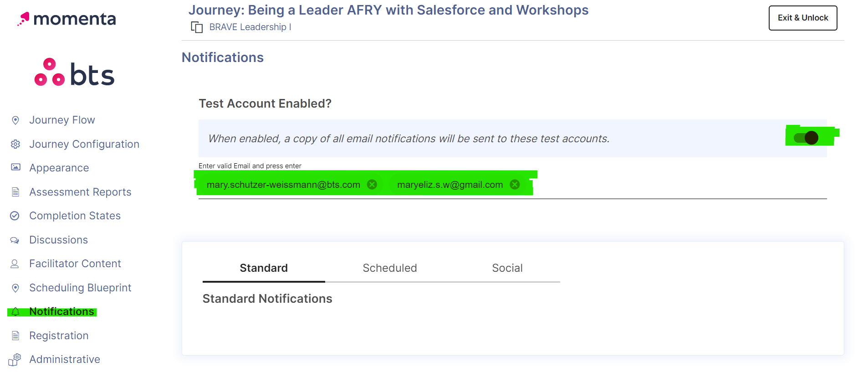This screenshot has width=868, height=383.
Task: Click the Notifications bell icon
Action: 15,312
